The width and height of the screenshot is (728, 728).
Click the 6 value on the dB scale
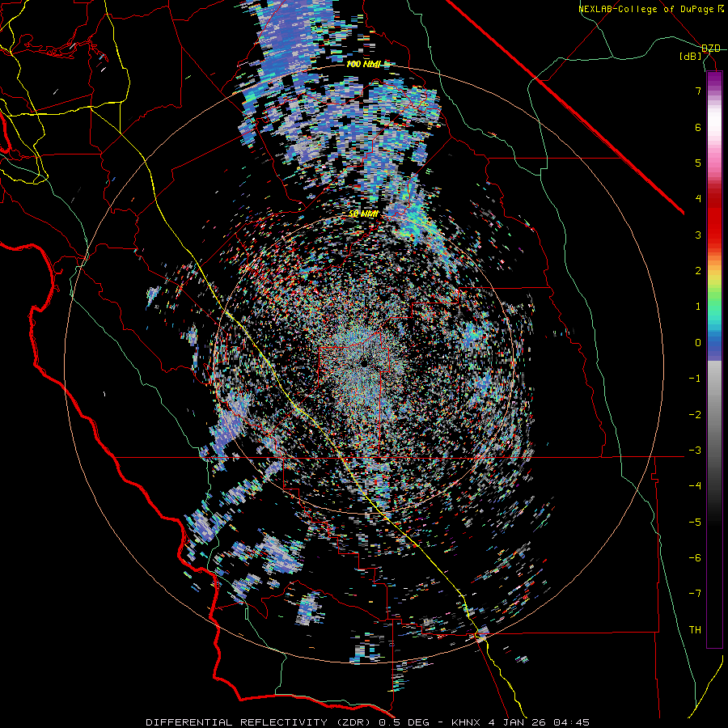point(698,127)
